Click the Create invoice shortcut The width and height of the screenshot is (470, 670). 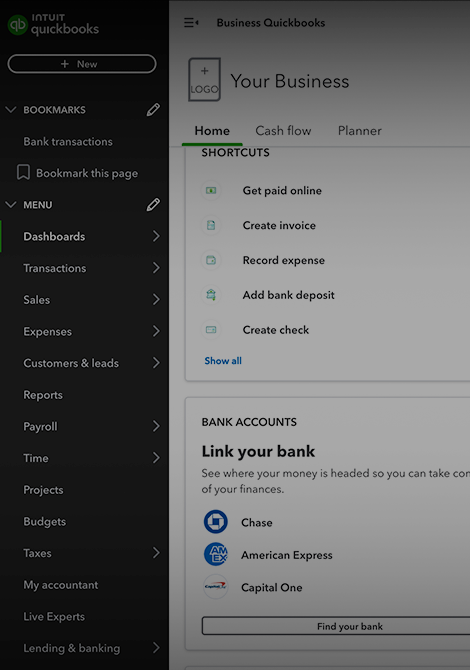[279, 225]
